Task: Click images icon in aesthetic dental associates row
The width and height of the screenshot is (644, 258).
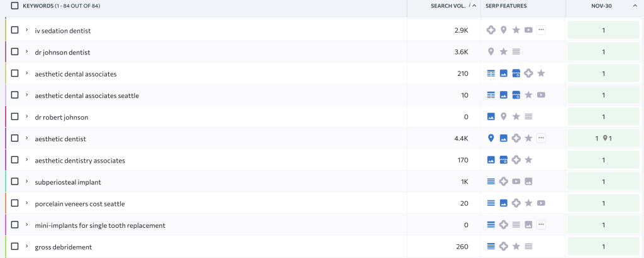Action: 503,73
